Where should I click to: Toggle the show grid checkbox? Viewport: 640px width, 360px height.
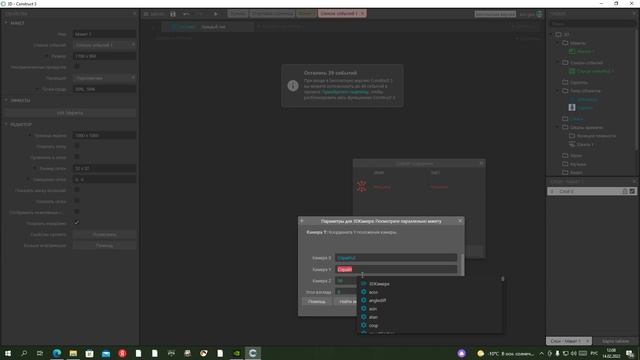[x=77, y=146]
